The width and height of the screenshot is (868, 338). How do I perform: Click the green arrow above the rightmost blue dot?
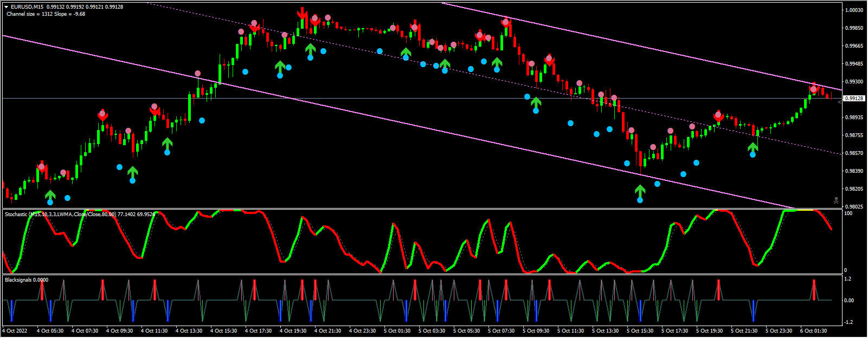[x=753, y=147]
